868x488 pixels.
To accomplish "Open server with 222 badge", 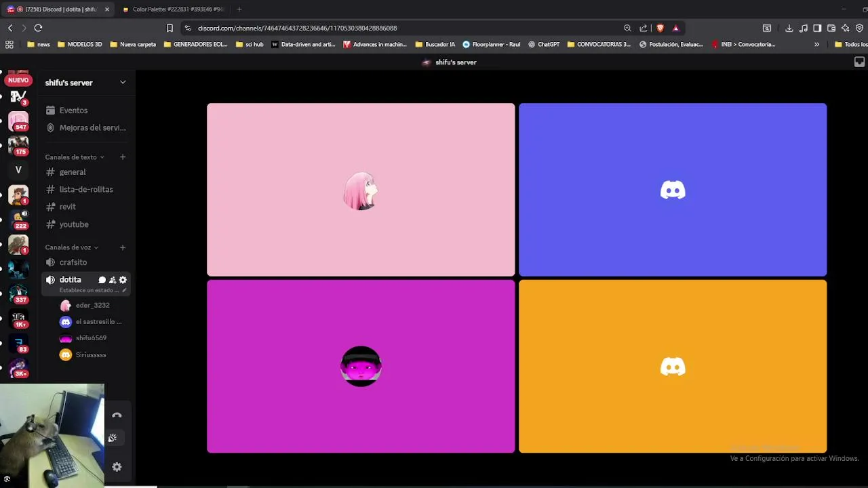I will 18,220.
